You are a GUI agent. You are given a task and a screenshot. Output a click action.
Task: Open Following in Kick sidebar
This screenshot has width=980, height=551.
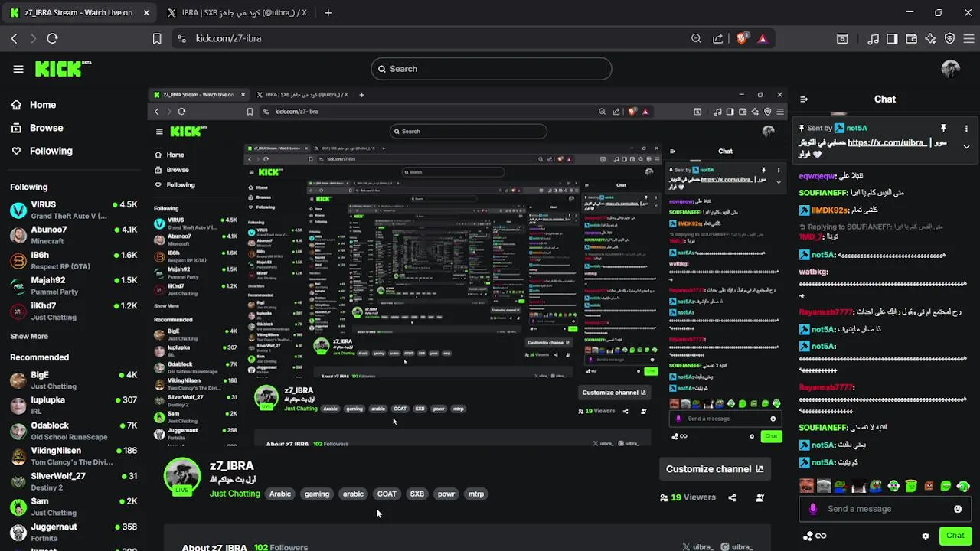click(x=41, y=151)
